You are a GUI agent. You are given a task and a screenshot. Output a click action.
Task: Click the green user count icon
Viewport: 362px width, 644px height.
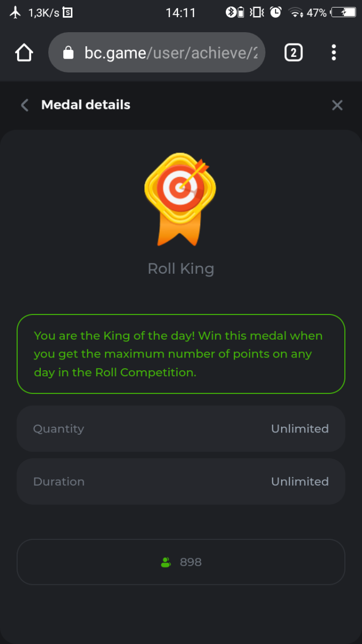click(x=166, y=562)
